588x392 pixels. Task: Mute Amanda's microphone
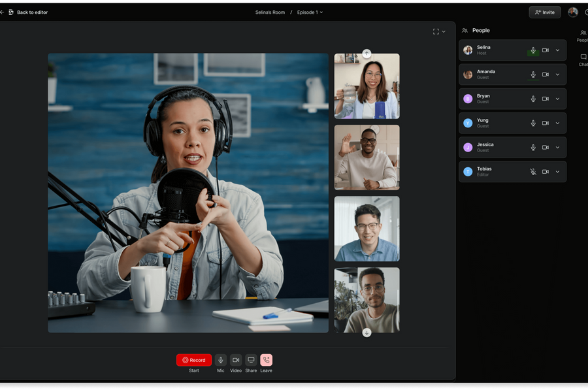(x=533, y=74)
